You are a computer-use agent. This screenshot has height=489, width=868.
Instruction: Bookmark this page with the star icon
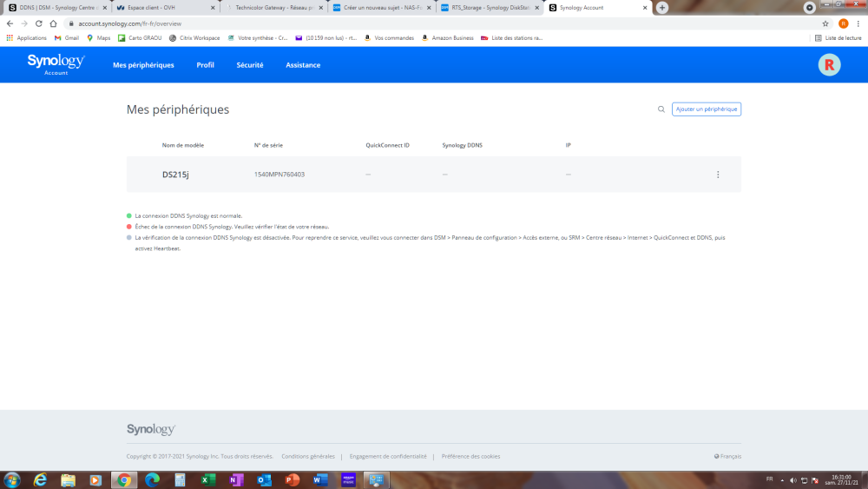(x=825, y=23)
